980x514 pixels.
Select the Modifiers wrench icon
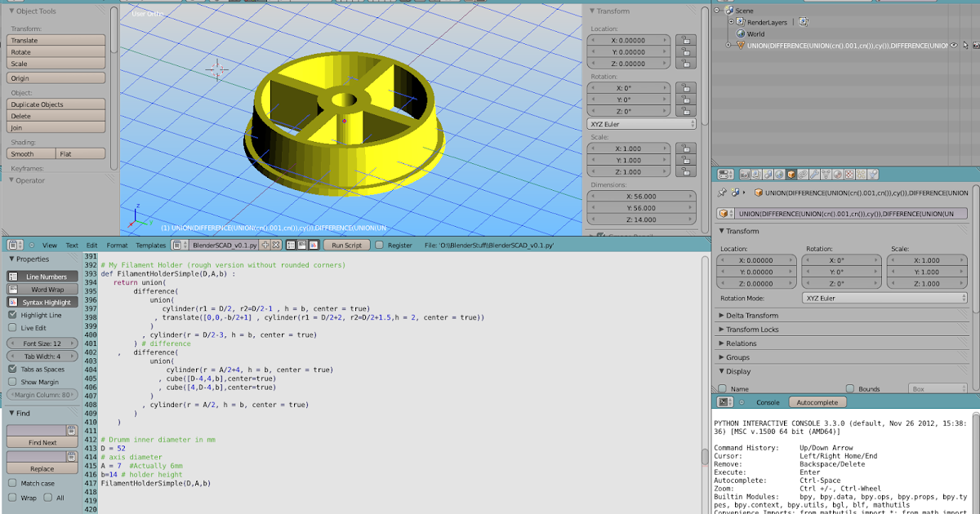click(814, 174)
